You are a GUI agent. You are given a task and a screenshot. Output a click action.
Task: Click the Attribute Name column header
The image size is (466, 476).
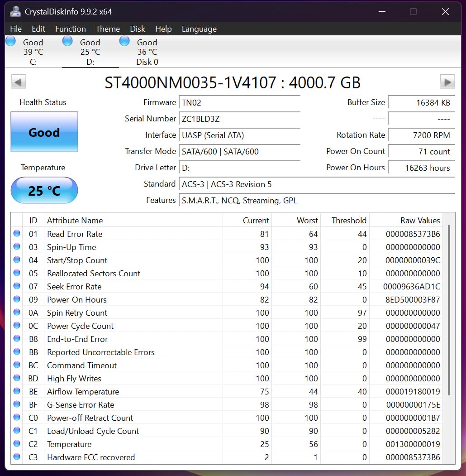point(133,221)
